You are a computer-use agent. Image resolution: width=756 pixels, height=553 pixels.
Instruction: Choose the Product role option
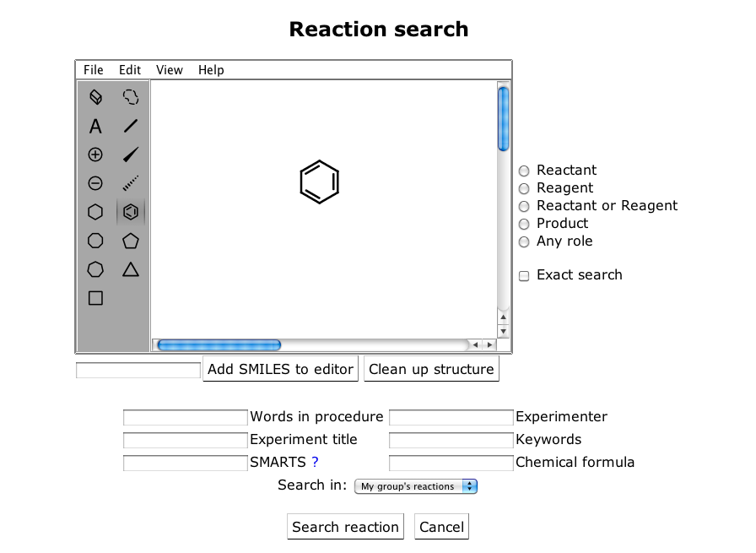coord(524,224)
